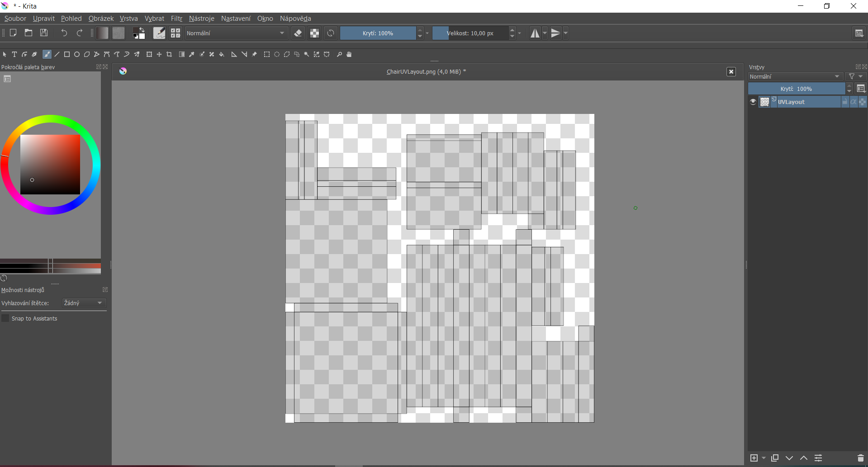The image size is (868, 467).
Task: Select the Bezier Curve tool
Action: 107,54
